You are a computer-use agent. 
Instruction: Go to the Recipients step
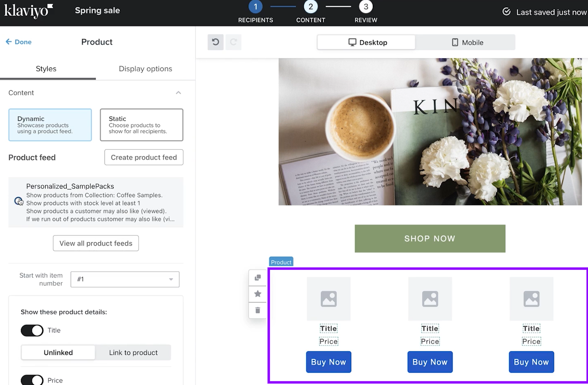[255, 11]
